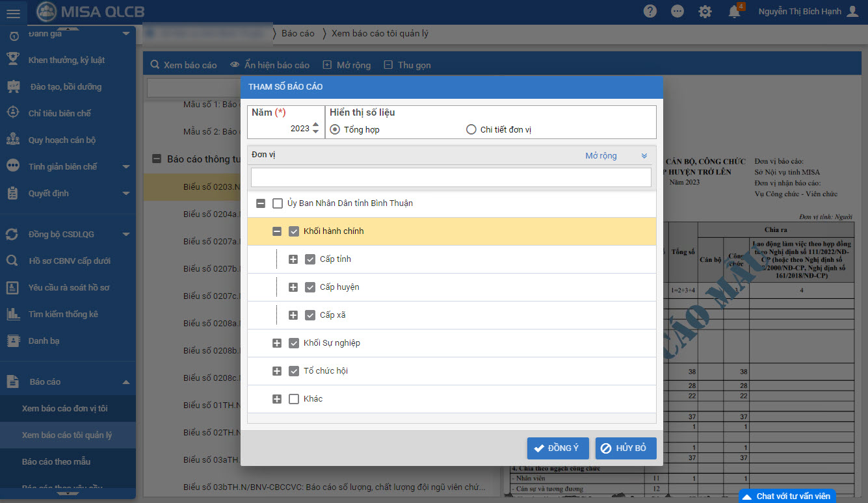Tick the Ủy Ban Nhân Dân tỉnh checkbox
The width and height of the screenshot is (868, 503).
(278, 203)
